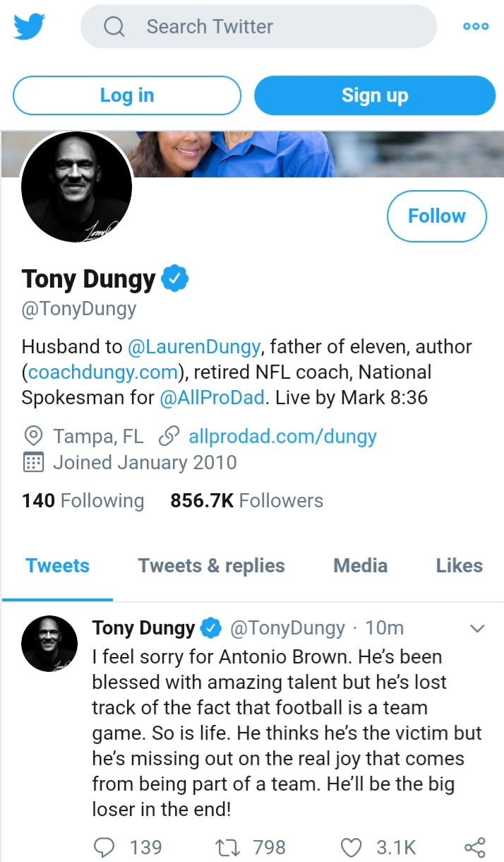Visit the allprodad.com/dungy link
The width and height of the screenshot is (504, 862).
(x=282, y=437)
